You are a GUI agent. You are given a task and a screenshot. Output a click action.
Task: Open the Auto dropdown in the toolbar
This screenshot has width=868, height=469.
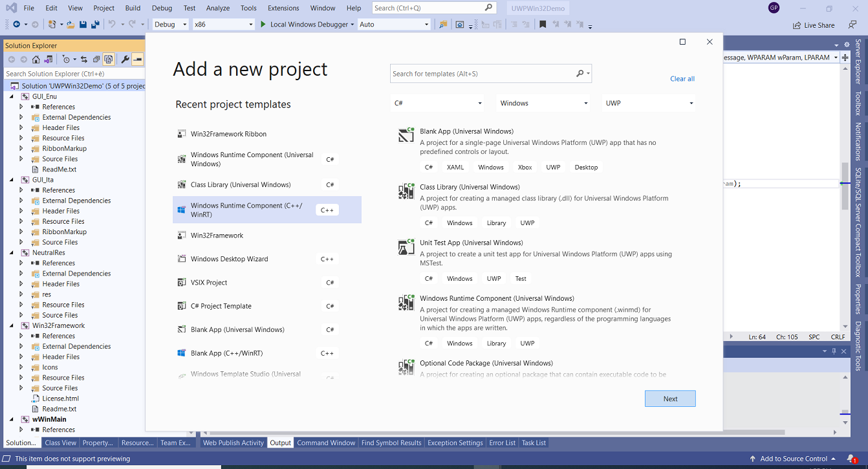[x=394, y=25]
